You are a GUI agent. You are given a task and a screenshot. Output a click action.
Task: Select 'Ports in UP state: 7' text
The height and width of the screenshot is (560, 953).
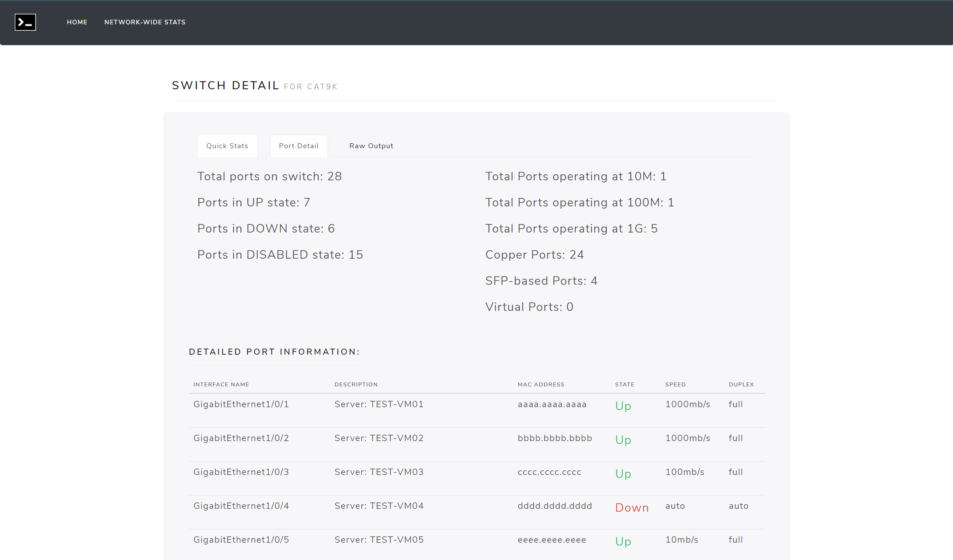(254, 203)
